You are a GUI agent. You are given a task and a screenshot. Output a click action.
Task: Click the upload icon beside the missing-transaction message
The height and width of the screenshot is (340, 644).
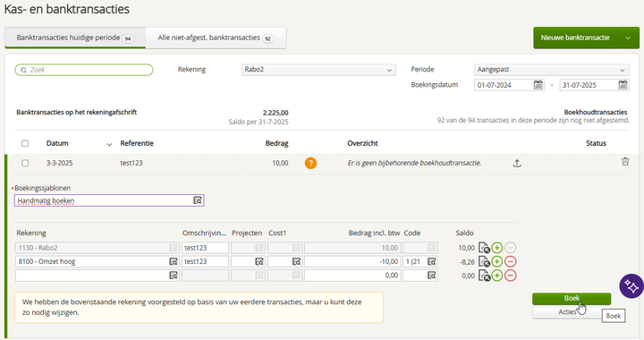(x=517, y=164)
